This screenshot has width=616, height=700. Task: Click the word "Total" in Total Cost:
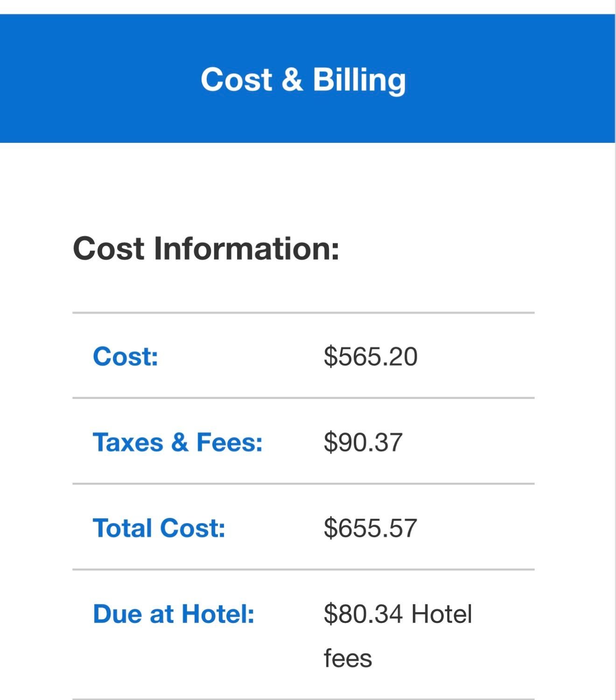(122, 528)
